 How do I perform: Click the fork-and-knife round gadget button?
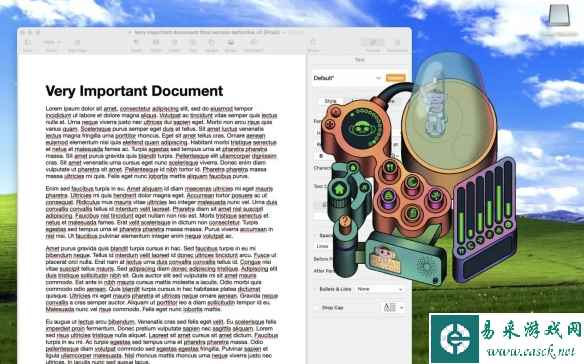(390, 167)
